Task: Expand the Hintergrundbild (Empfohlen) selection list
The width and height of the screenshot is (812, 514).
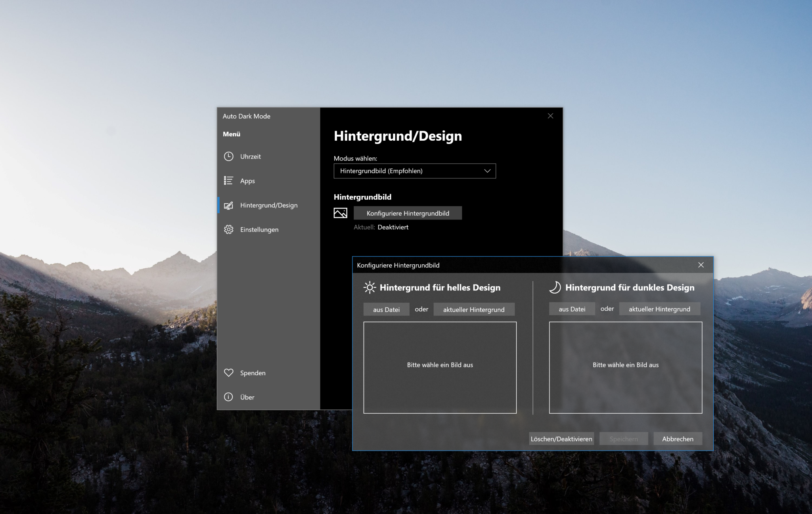Action: tap(414, 171)
